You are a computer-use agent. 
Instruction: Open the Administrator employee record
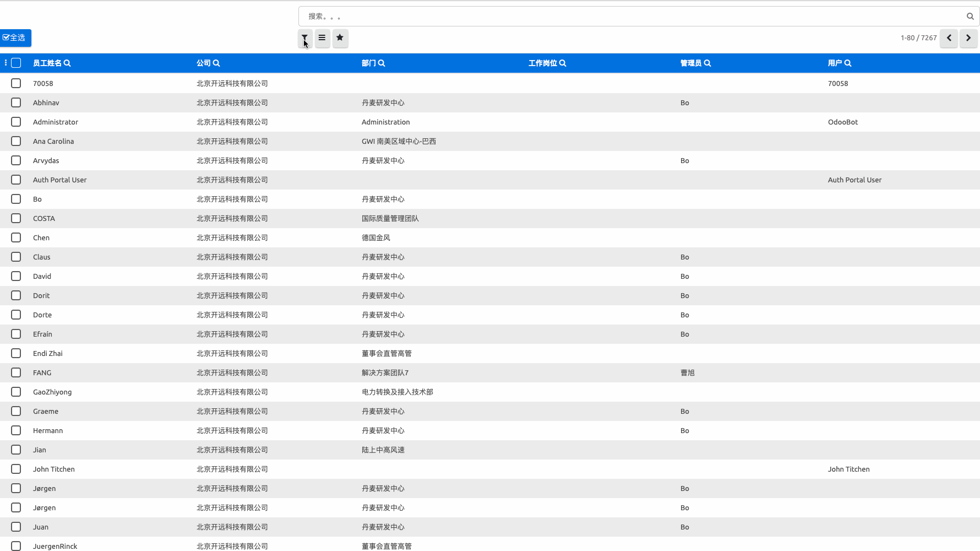click(x=56, y=122)
